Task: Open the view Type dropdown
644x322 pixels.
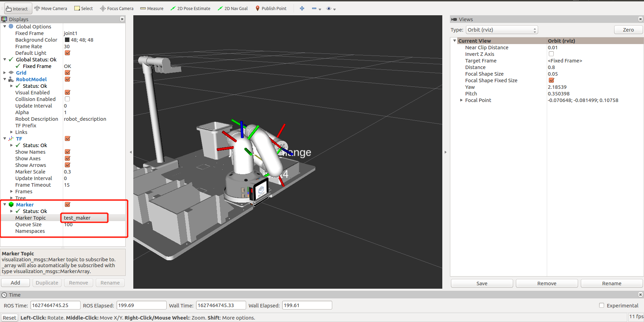Action: [x=502, y=30]
